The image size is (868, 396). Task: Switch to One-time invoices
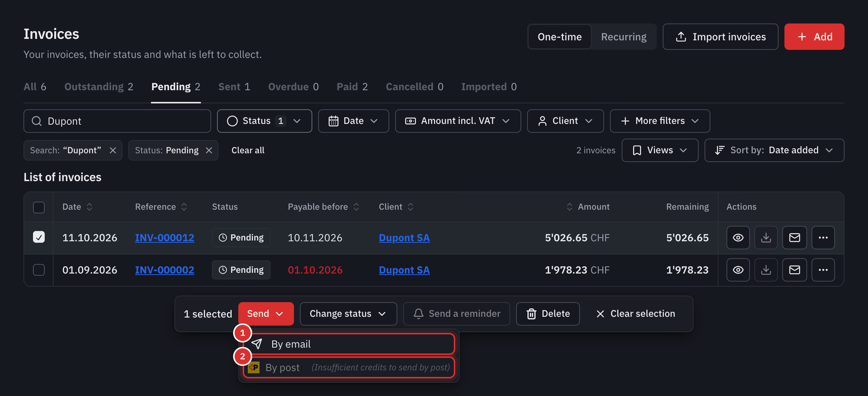[x=560, y=37]
